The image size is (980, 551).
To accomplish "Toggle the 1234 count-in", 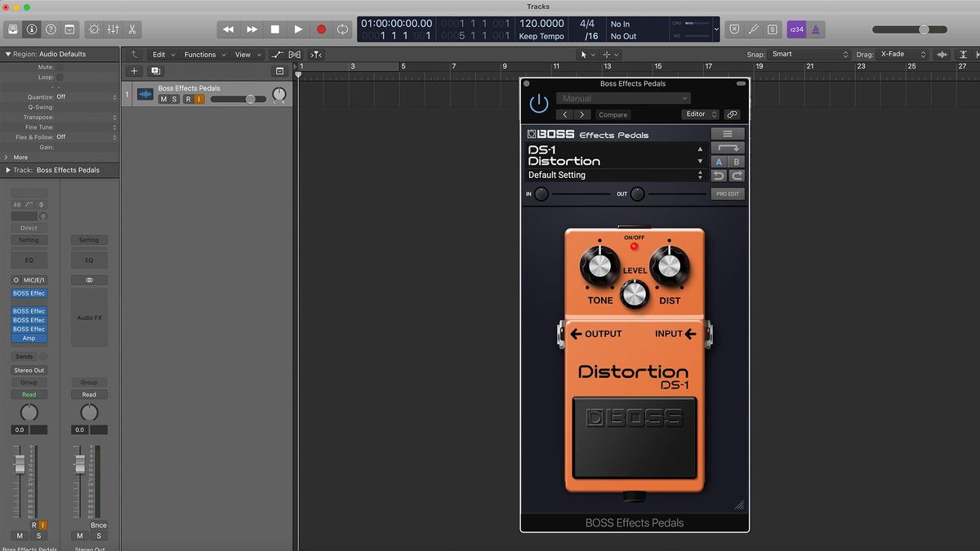I will click(795, 29).
